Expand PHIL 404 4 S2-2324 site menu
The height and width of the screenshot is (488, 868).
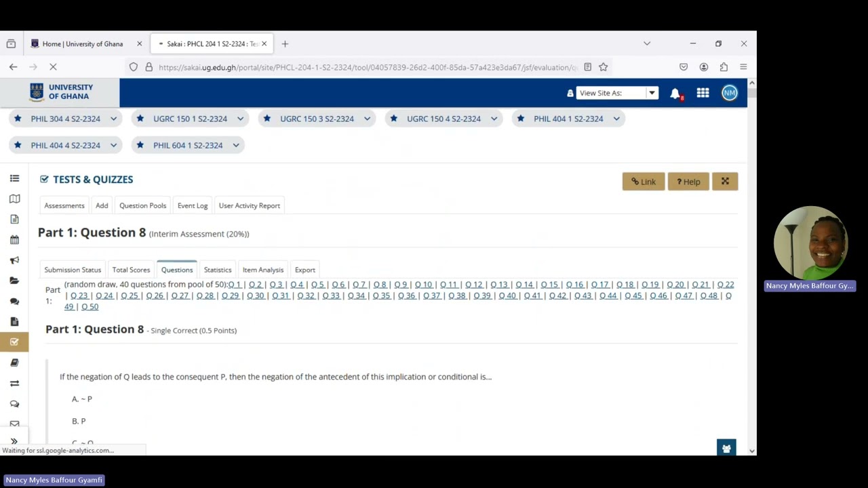(113, 145)
